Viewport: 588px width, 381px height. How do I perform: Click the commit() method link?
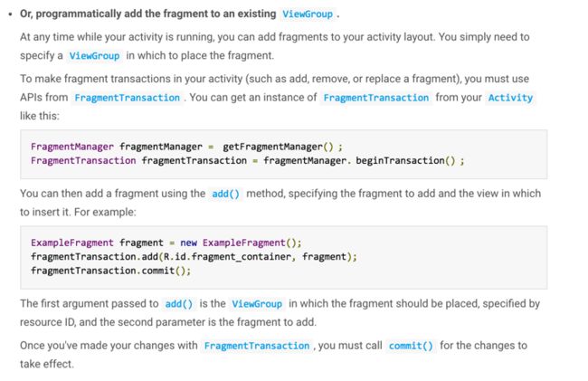[x=411, y=346]
